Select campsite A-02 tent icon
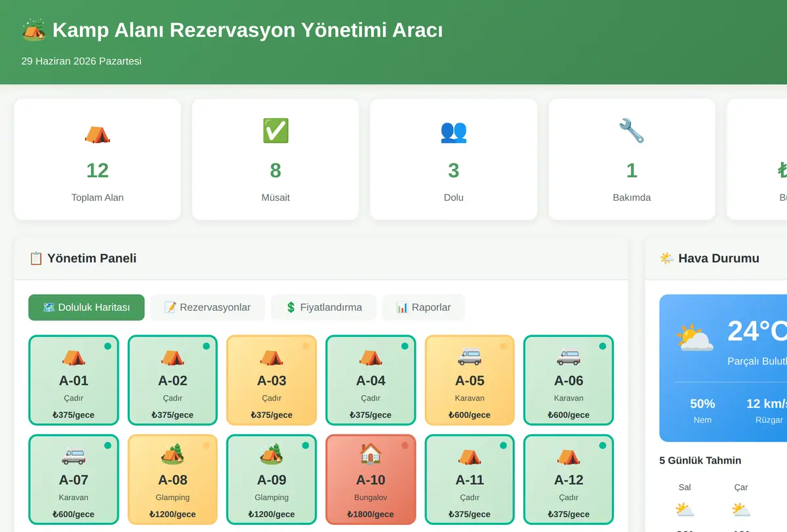The width and height of the screenshot is (787, 532). 172,357
